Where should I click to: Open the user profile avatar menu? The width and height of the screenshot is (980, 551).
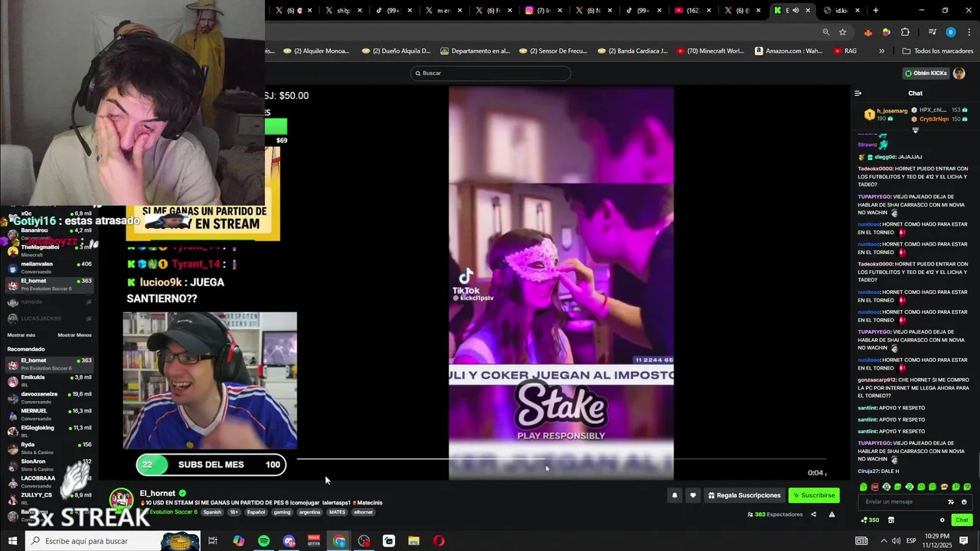pyautogui.click(x=959, y=73)
